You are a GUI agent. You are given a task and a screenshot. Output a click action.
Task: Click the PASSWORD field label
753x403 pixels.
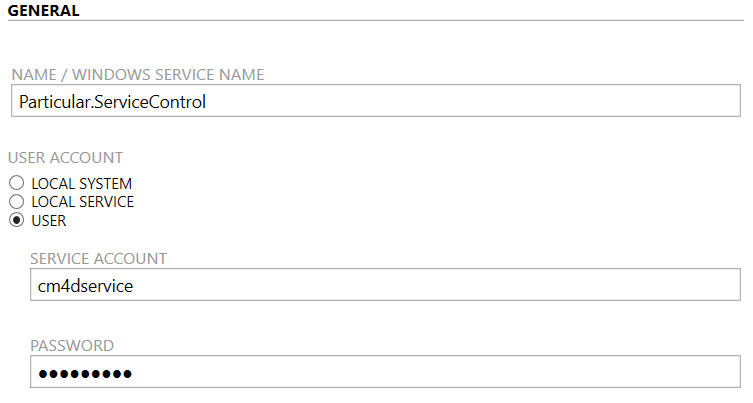coord(72,346)
